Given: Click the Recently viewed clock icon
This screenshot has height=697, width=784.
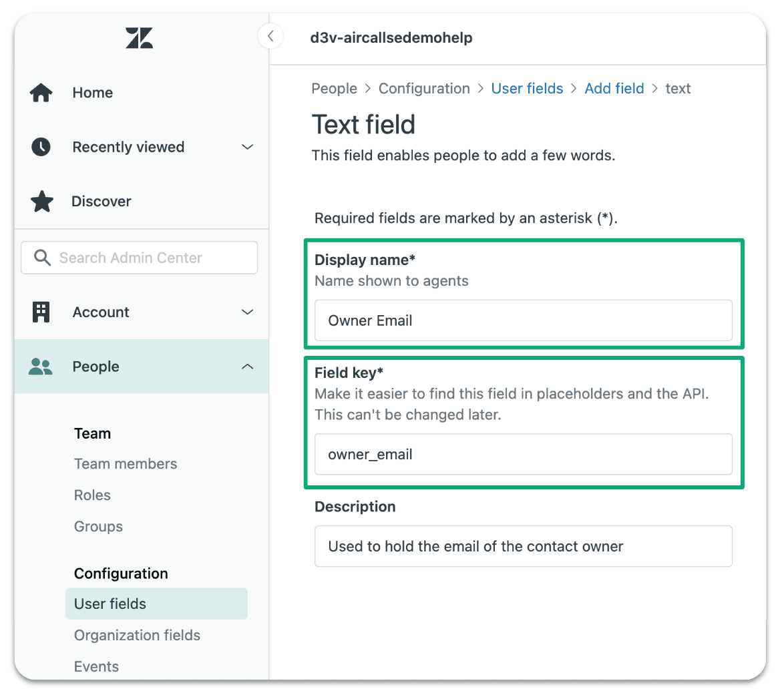Looking at the screenshot, I should coord(41,147).
